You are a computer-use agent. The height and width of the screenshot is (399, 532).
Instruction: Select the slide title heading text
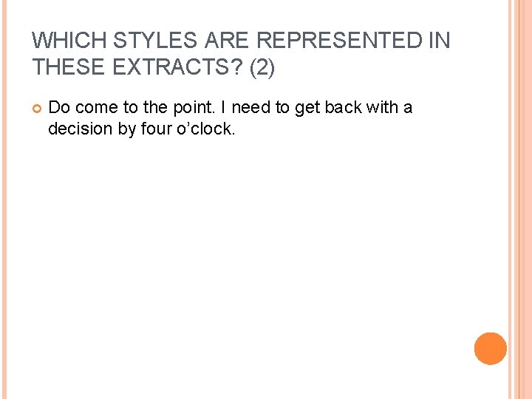pos(241,53)
